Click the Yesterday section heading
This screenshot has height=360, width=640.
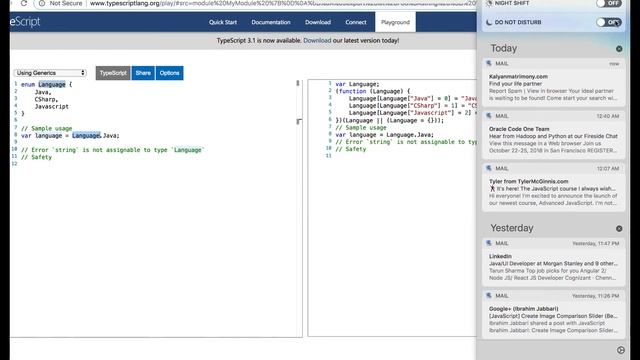tap(512, 228)
